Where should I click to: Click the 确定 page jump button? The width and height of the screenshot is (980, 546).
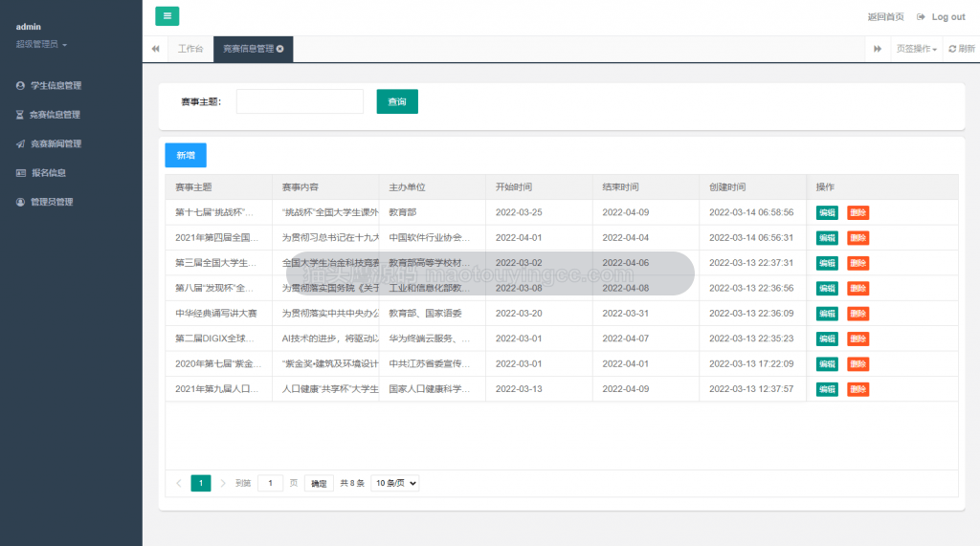(319, 484)
